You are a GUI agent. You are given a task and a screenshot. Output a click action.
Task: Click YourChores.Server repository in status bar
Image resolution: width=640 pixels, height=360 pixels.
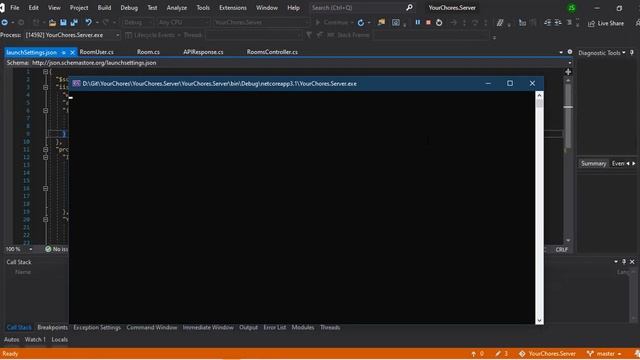(x=547, y=354)
